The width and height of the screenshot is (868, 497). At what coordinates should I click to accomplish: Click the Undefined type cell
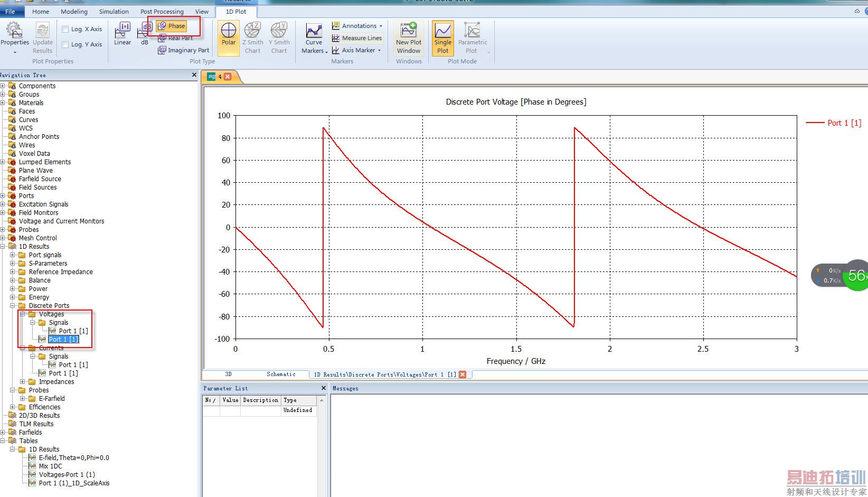click(x=299, y=410)
